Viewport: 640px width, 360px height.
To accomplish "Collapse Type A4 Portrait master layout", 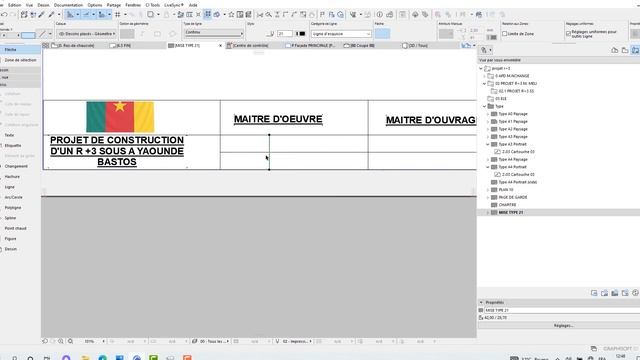I will pyautogui.click(x=488, y=167).
